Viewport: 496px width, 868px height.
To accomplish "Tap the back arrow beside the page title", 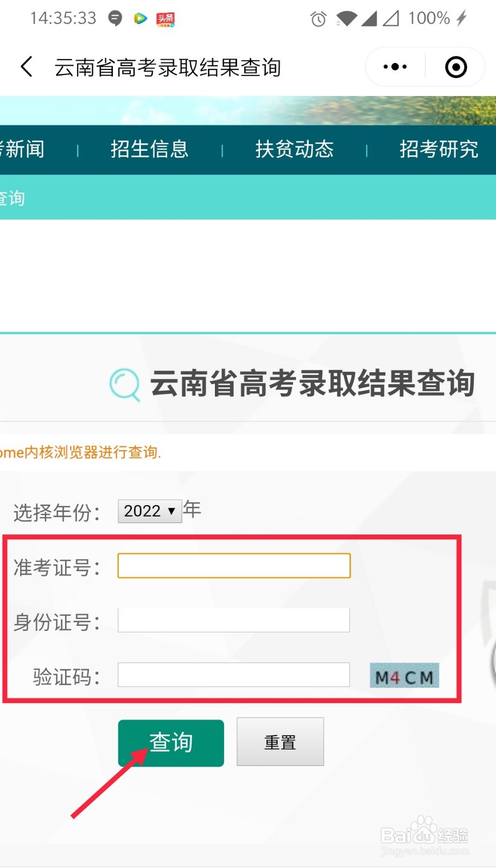I will click(x=26, y=66).
